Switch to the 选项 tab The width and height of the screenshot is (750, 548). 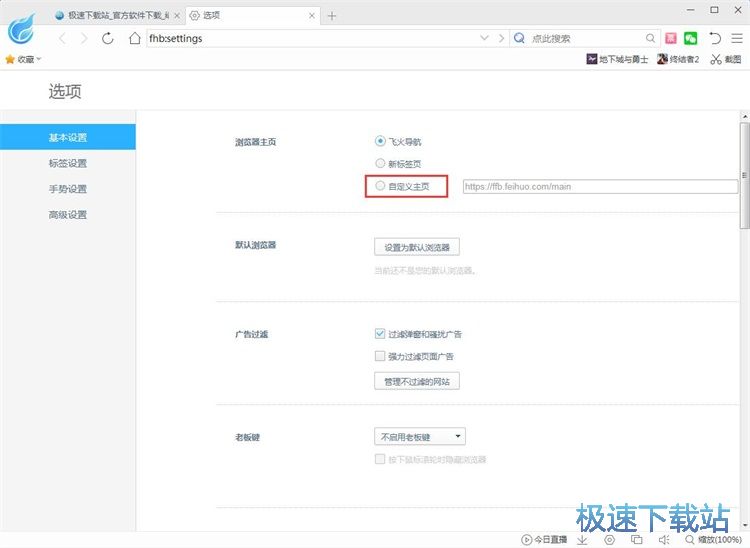click(x=252, y=16)
